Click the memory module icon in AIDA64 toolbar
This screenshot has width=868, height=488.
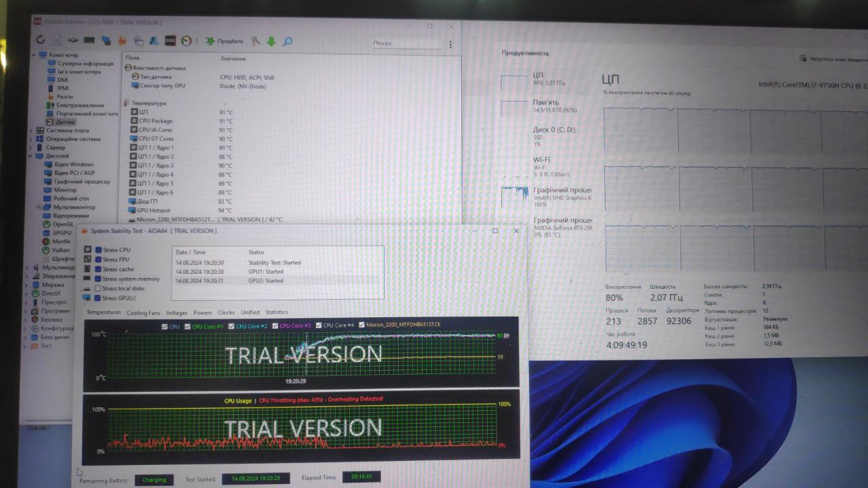[x=90, y=41]
